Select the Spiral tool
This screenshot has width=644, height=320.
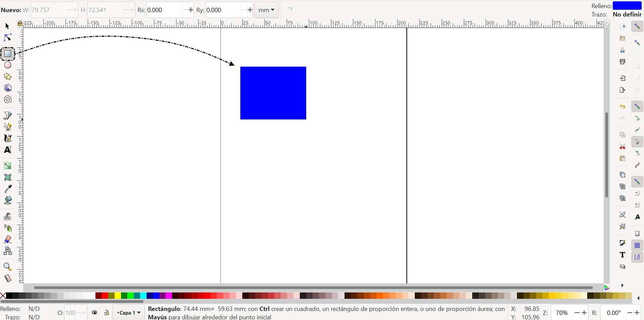pyautogui.click(x=7, y=100)
